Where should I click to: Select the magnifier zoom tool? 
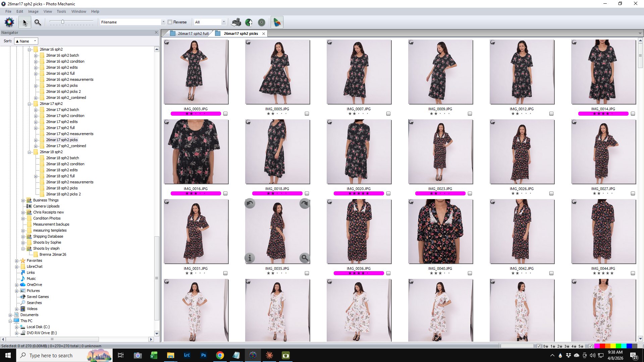(x=38, y=22)
